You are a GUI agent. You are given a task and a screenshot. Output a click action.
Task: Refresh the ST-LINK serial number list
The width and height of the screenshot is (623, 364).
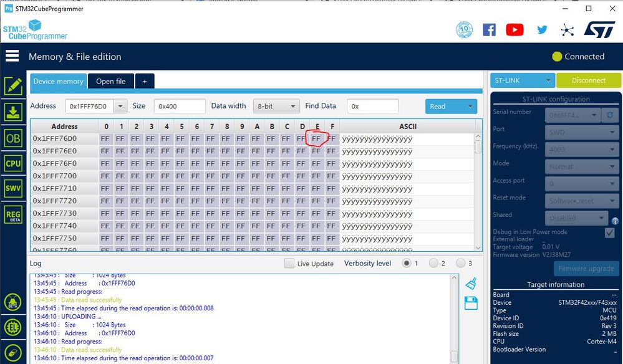609,115
